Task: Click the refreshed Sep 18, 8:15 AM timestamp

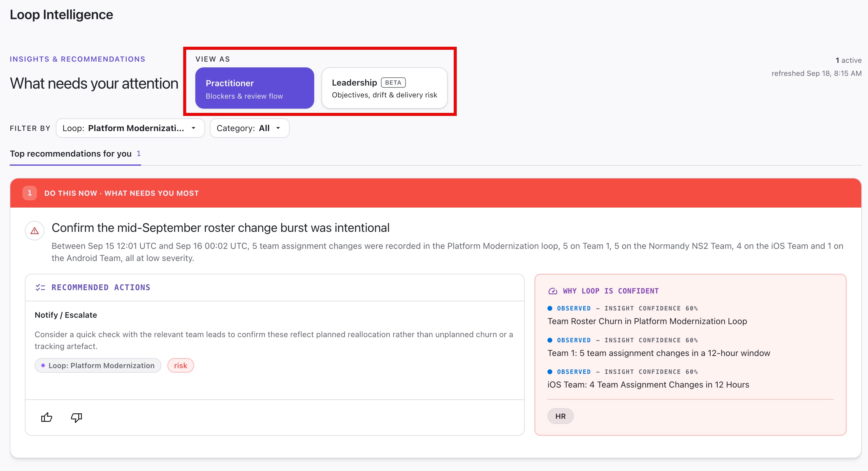Action: 816,73
